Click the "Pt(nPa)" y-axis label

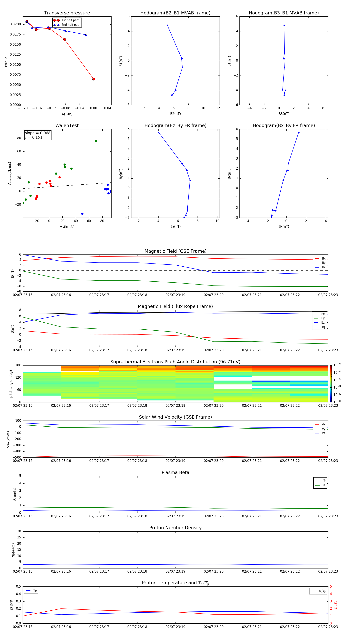[x=6, y=61]
